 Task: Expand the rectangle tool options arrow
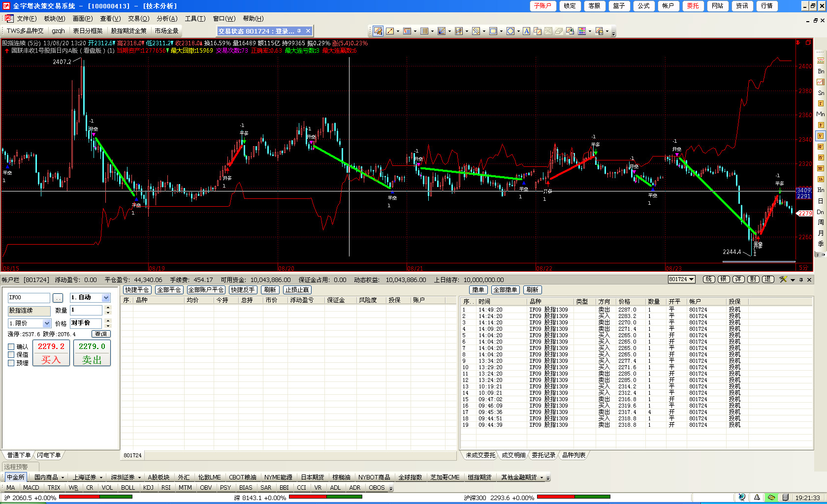click(x=501, y=31)
